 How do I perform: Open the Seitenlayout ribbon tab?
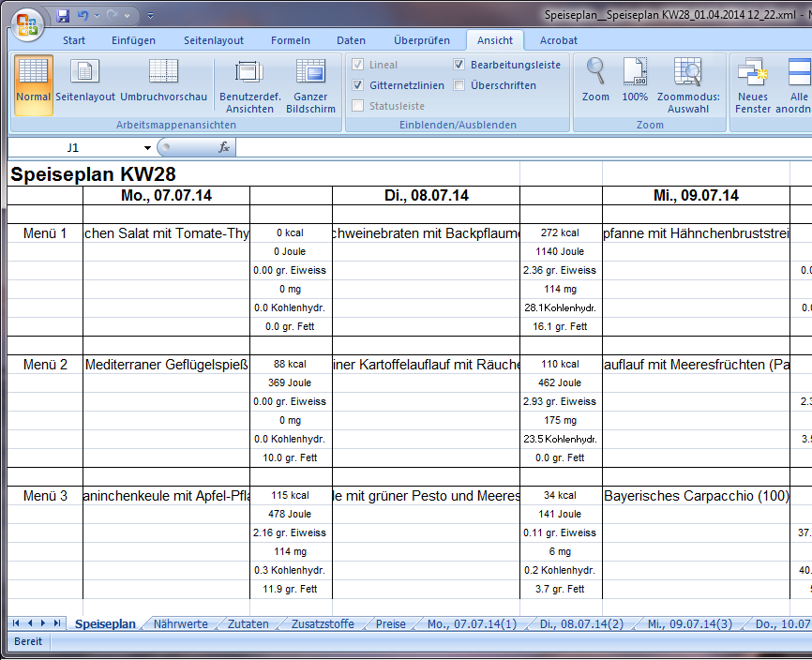click(214, 40)
